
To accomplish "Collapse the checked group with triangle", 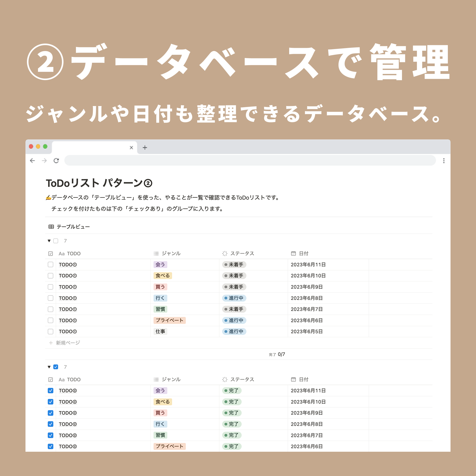I will (x=49, y=367).
